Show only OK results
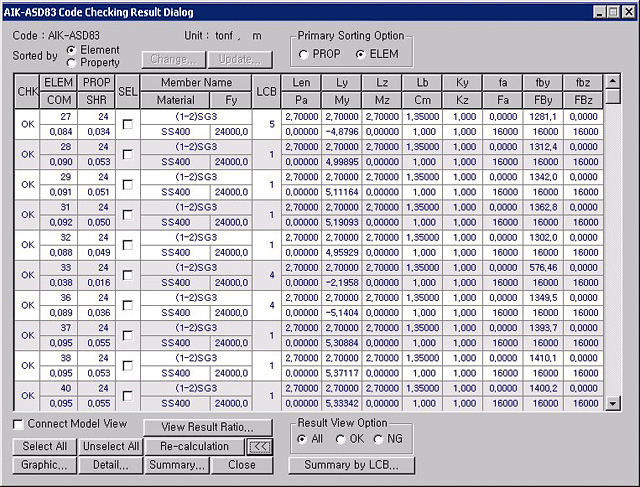This screenshot has height=487, width=640. tap(340, 439)
